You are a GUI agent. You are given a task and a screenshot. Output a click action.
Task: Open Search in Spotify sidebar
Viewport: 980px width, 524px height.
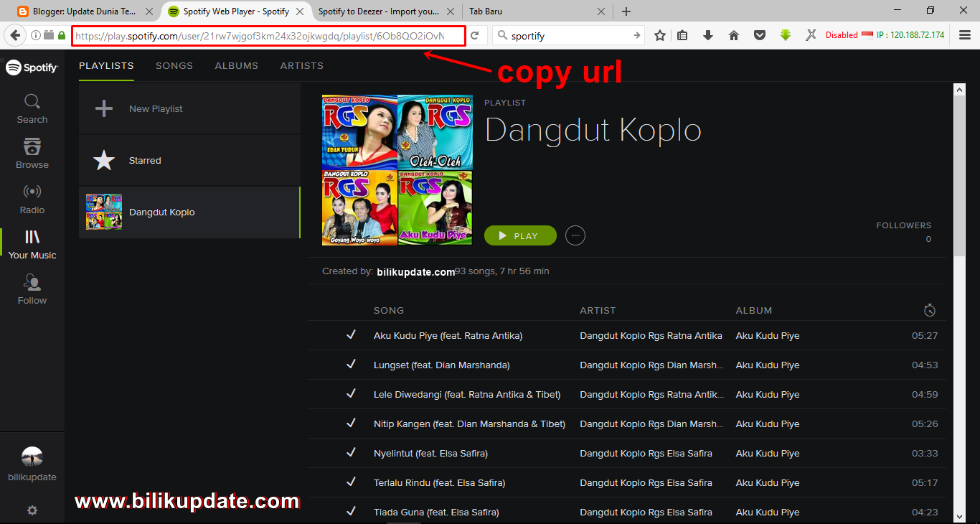32,109
